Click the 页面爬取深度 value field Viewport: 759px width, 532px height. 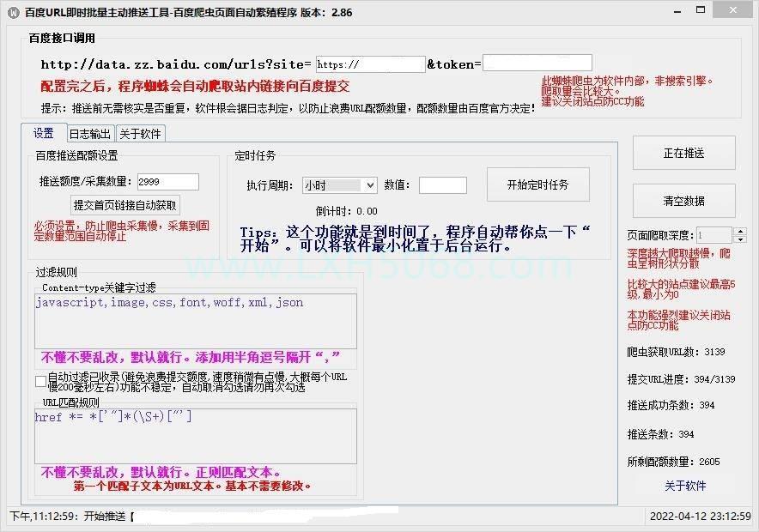coord(714,235)
